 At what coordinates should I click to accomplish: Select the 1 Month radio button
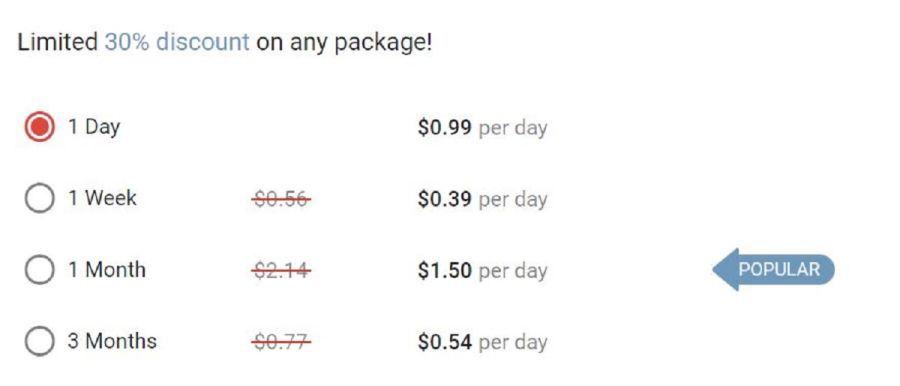tap(40, 269)
